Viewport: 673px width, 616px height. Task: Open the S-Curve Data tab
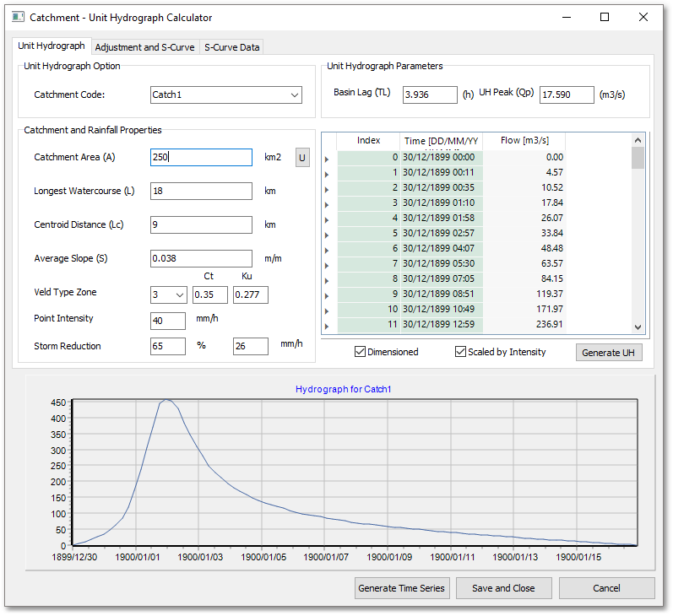tap(231, 47)
